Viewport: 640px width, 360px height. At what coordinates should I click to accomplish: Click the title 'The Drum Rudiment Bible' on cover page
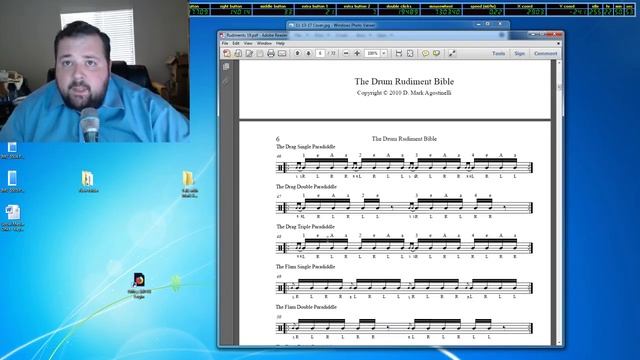pyautogui.click(x=404, y=82)
